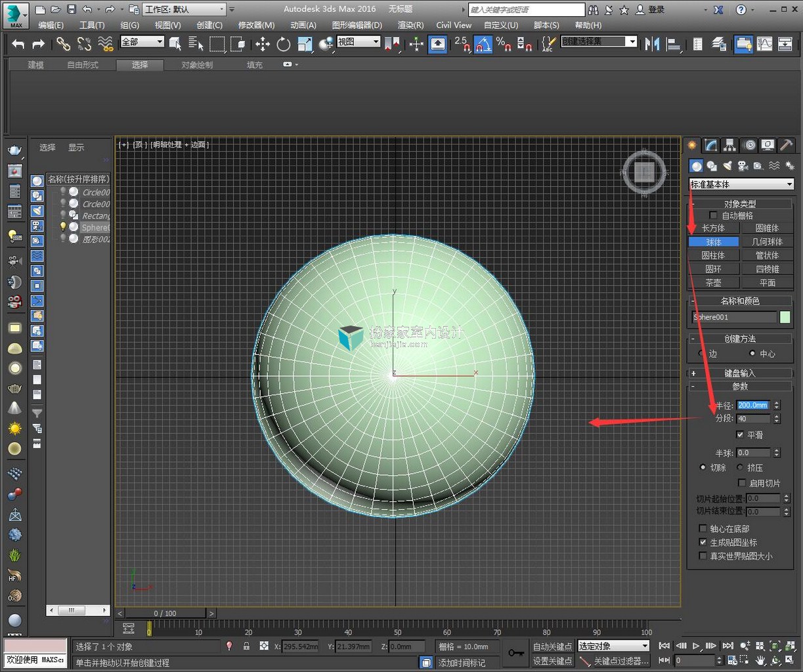803x672 pixels.
Task: Select the Lights category icon
Action: click(x=727, y=166)
